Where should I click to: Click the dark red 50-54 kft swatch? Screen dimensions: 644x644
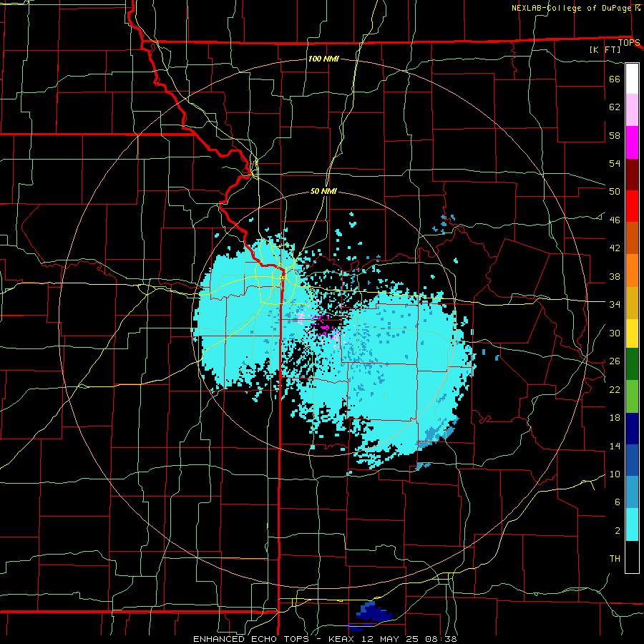click(632, 175)
